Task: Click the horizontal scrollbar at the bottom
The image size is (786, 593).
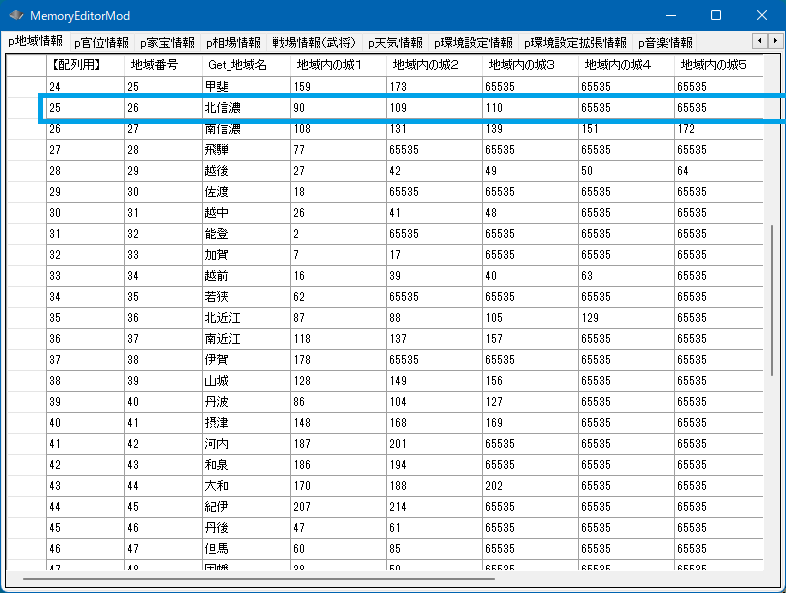Action: click(260, 578)
